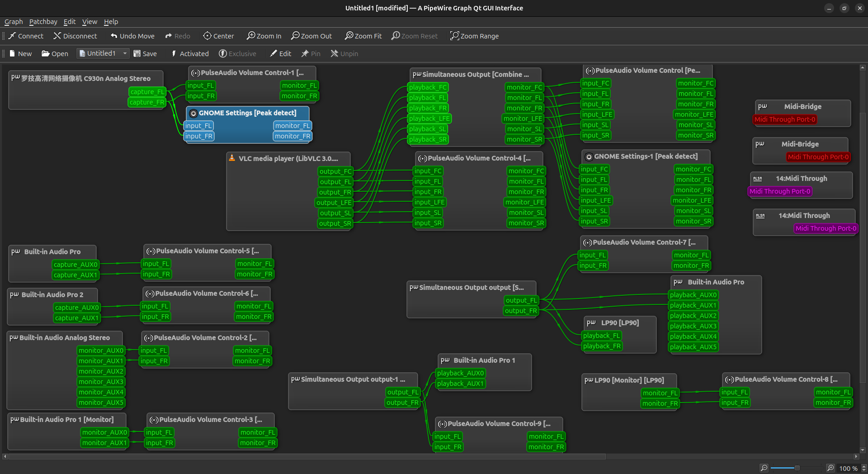Select playback_AUX1 on Built-in Audio Pro 1
The height and width of the screenshot is (474, 868).
[460, 384]
